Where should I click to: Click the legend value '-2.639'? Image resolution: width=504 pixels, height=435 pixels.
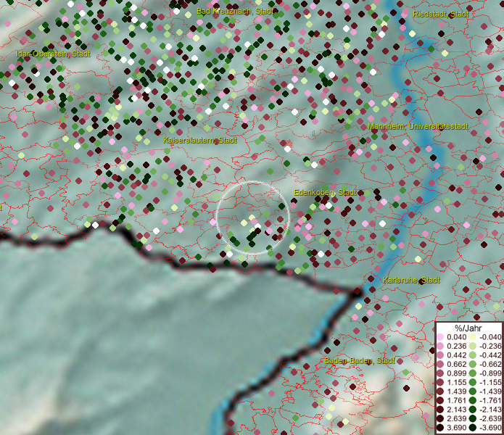click(490, 418)
